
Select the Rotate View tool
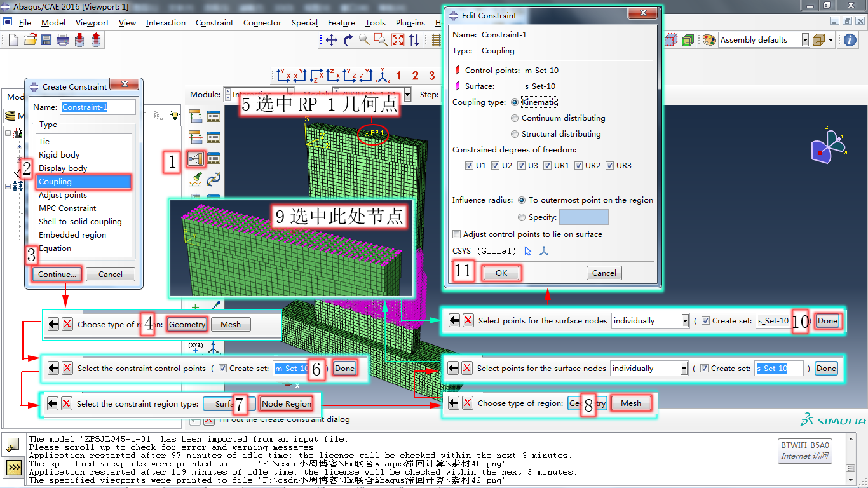click(348, 40)
